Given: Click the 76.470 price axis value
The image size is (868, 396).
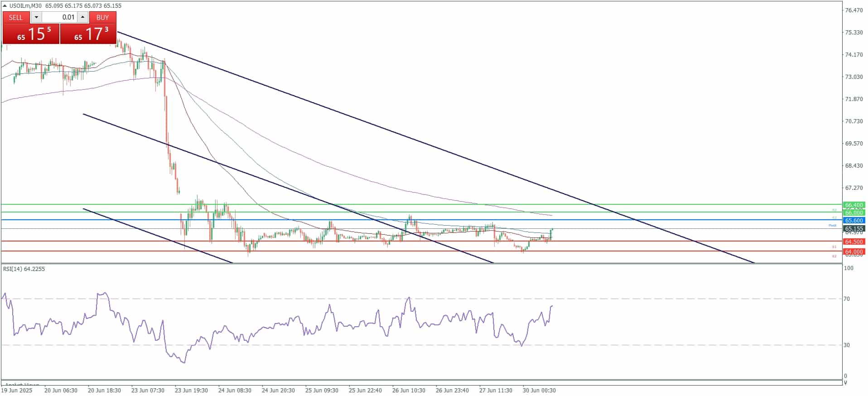Looking at the screenshot, I should (854, 10).
